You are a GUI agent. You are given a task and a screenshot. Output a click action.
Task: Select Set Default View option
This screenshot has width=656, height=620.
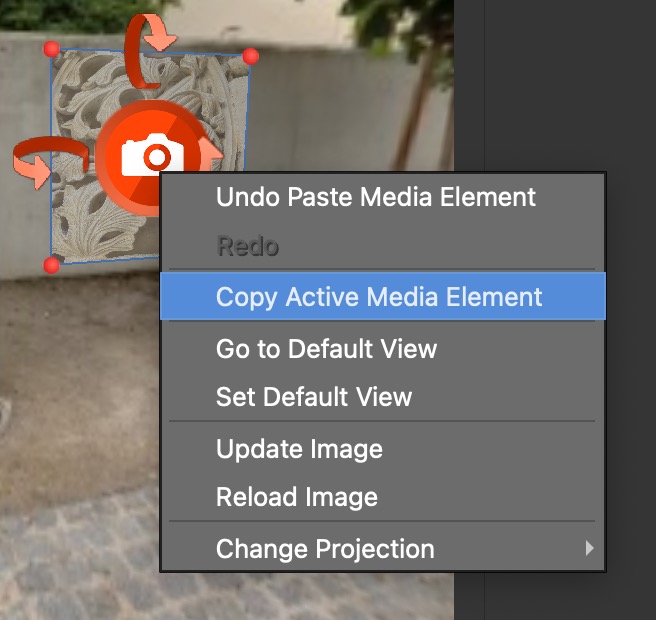click(314, 397)
